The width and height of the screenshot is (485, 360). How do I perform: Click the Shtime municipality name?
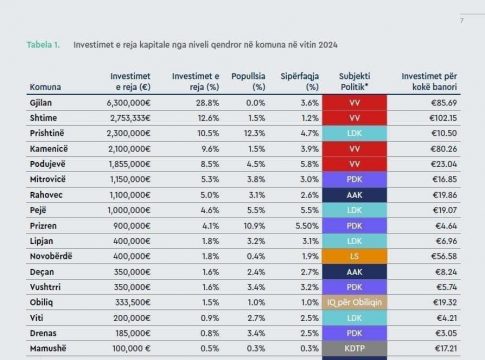[x=43, y=118]
